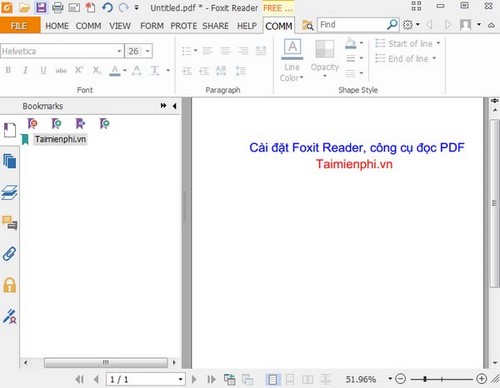This screenshot has height=388, width=500.
Task: Open the SHARE tab
Action: [215, 26]
